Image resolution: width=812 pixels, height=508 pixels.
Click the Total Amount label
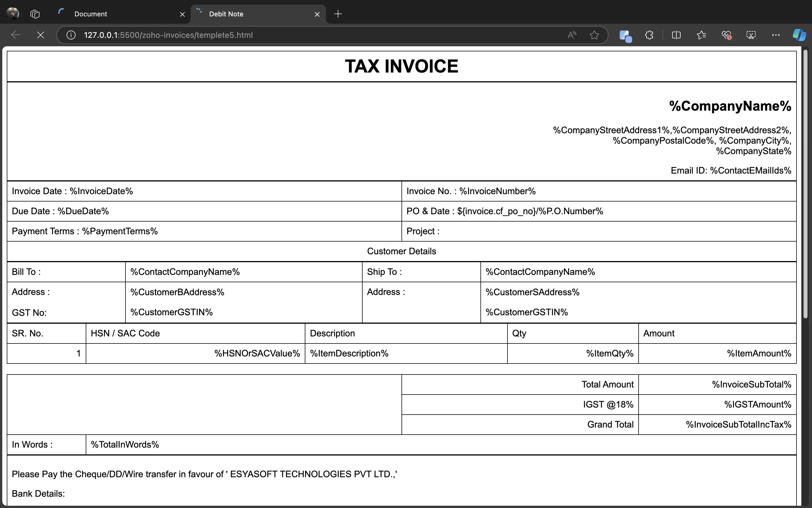pos(607,384)
